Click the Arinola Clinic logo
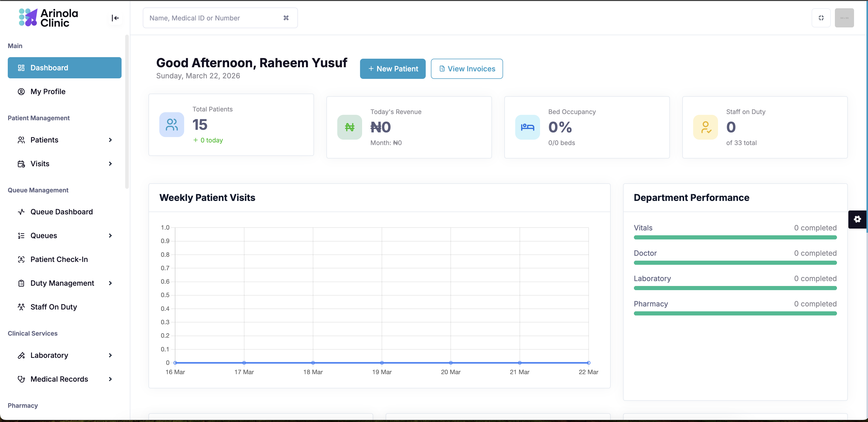 point(48,18)
